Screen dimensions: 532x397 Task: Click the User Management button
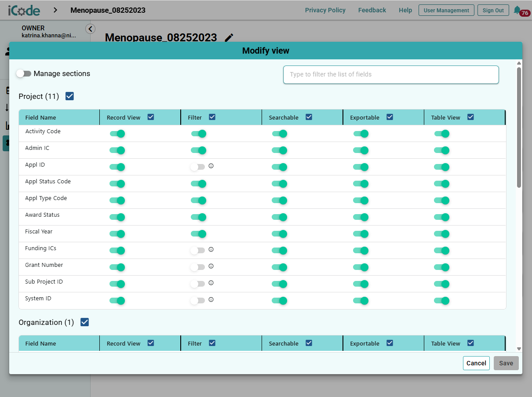click(x=446, y=10)
